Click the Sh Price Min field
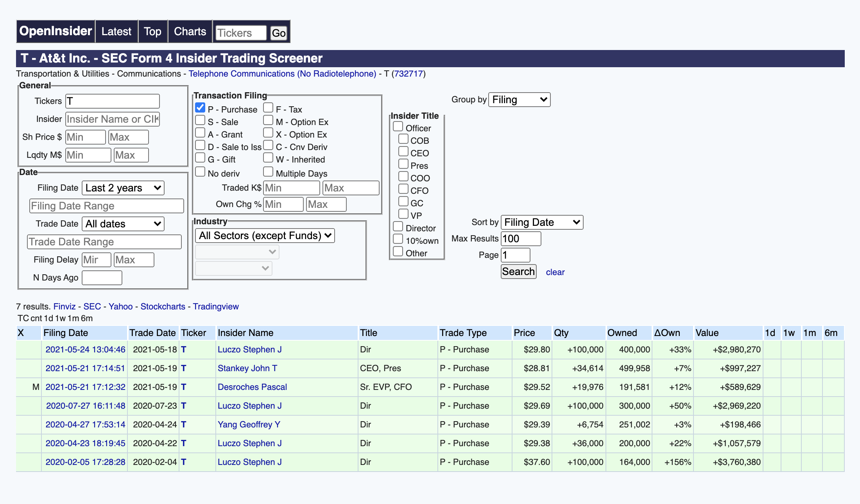 tap(86, 137)
